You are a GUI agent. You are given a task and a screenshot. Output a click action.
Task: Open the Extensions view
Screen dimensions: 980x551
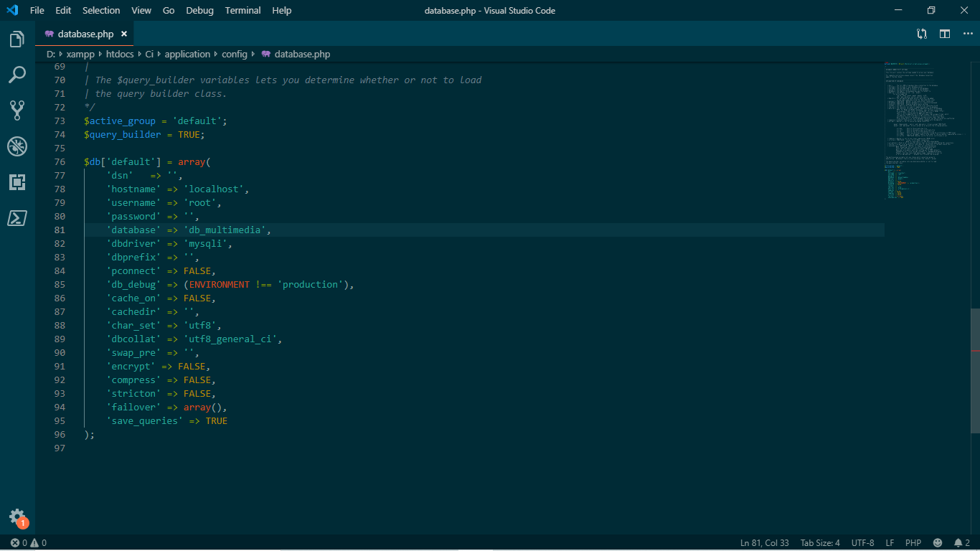pyautogui.click(x=17, y=182)
